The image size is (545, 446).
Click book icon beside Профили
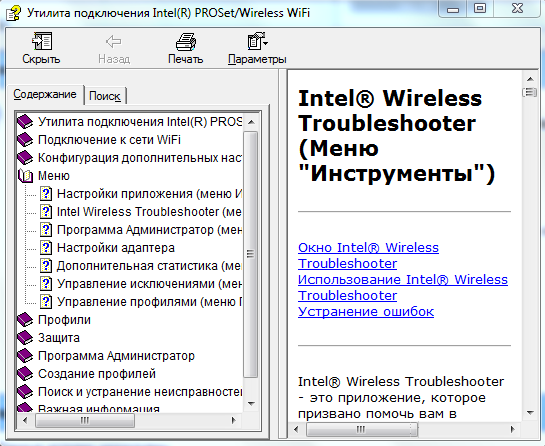click(25, 320)
